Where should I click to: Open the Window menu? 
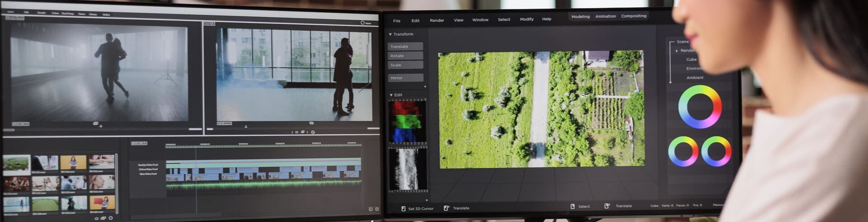tap(480, 20)
